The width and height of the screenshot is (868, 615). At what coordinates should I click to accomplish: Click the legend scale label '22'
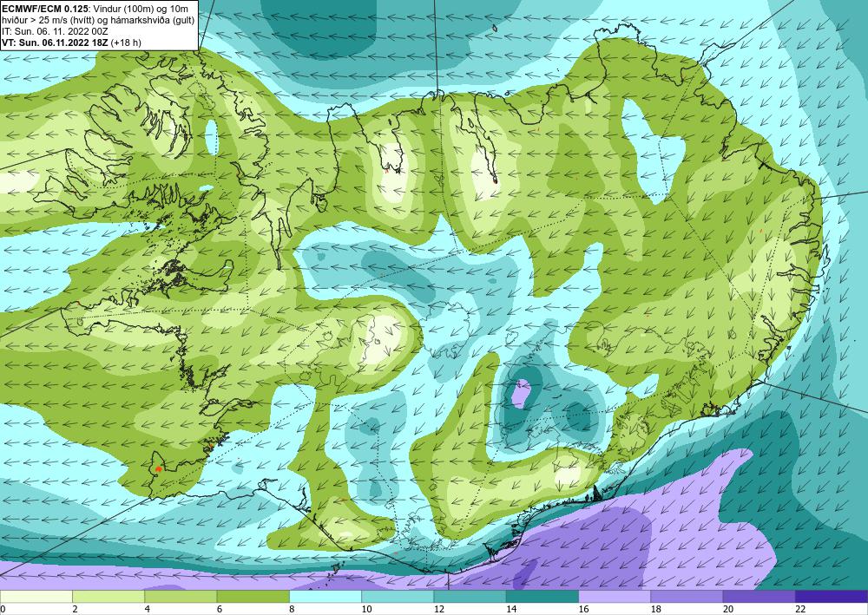[x=800, y=609]
